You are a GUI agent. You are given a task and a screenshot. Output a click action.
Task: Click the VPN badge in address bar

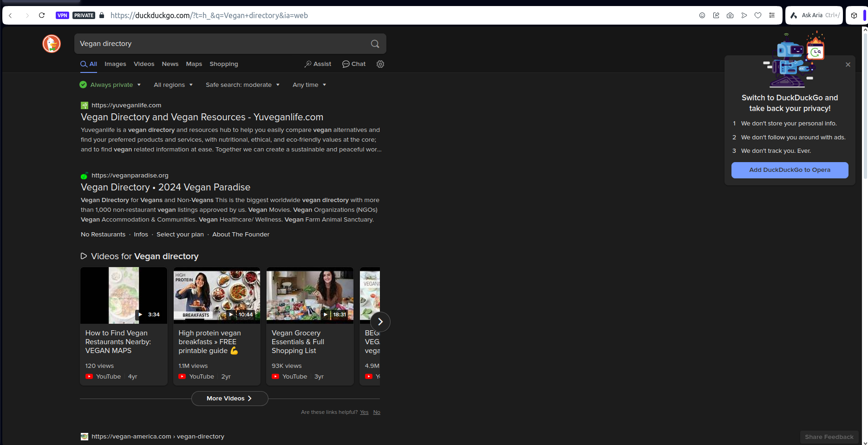(62, 15)
